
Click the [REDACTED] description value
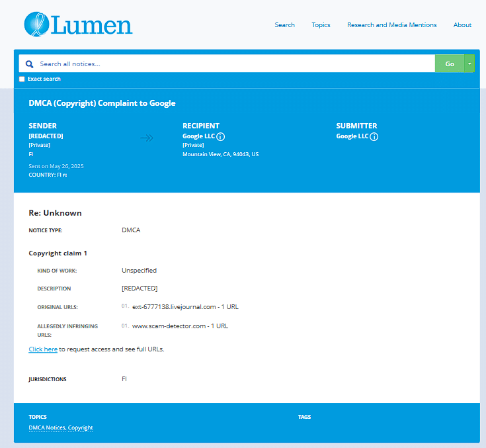[140, 289]
